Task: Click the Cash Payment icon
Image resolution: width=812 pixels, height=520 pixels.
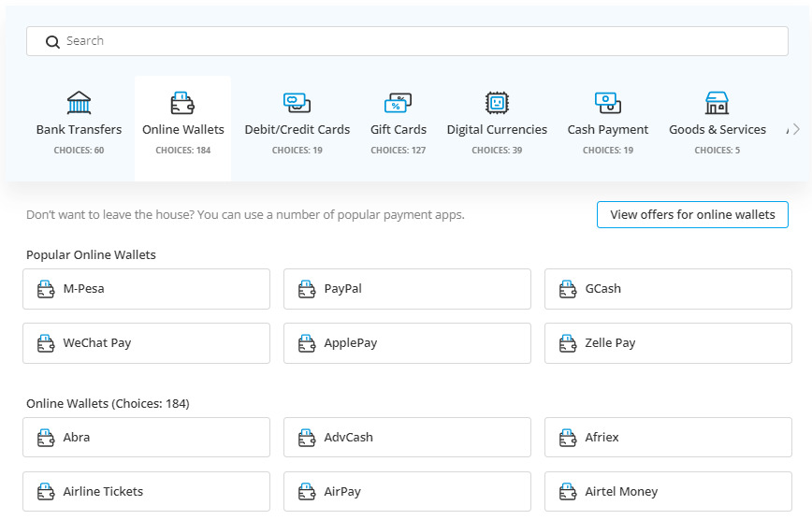Action: point(607,103)
